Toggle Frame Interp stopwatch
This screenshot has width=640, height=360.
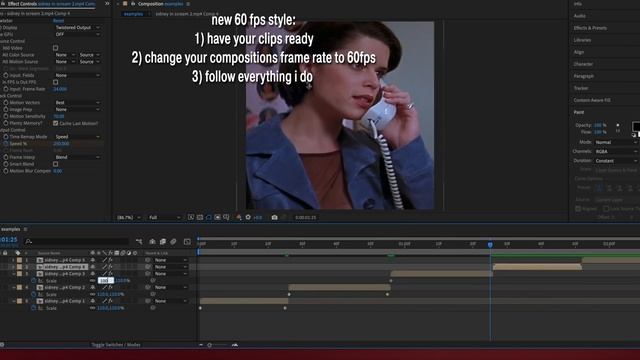(6, 157)
